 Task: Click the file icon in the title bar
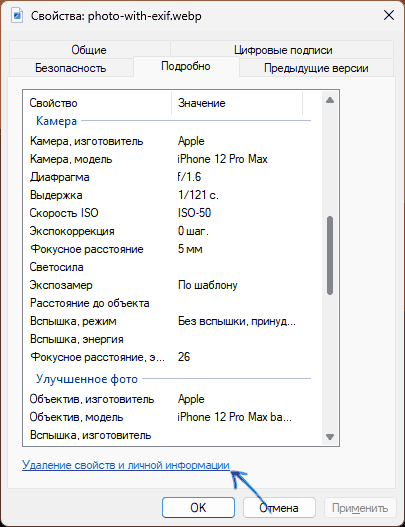pyautogui.click(x=17, y=16)
